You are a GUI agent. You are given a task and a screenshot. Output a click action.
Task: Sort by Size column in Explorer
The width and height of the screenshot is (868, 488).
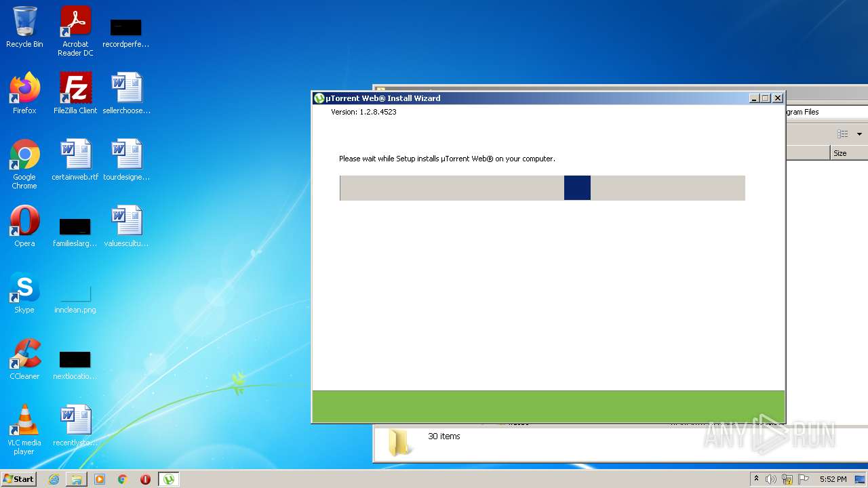point(849,153)
